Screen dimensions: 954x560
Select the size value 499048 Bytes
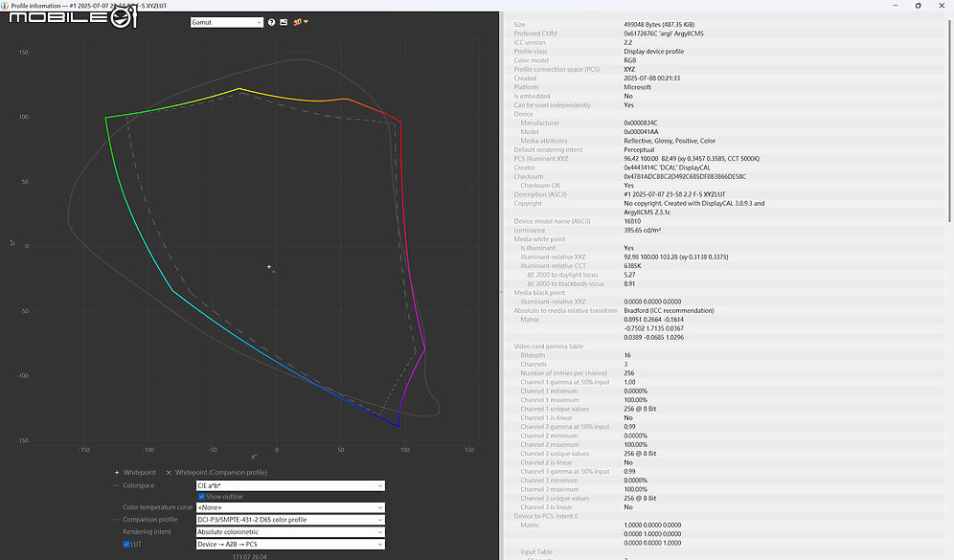click(x=659, y=25)
